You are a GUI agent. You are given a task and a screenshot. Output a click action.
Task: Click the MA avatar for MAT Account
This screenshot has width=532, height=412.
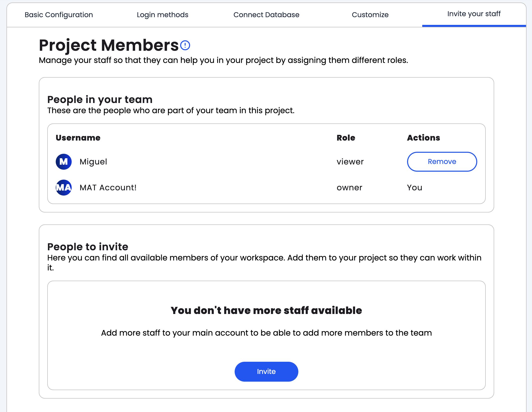[64, 188]
